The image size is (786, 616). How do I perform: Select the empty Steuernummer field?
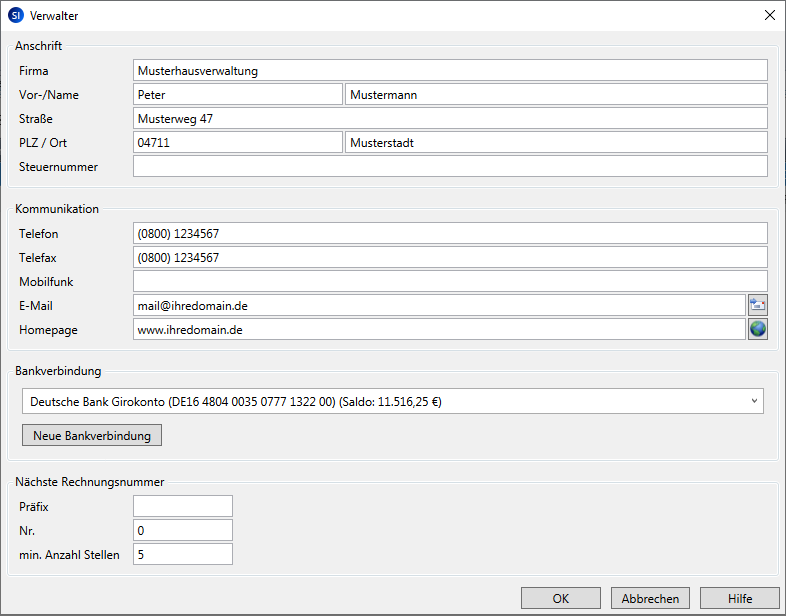[x=450, y=167]
